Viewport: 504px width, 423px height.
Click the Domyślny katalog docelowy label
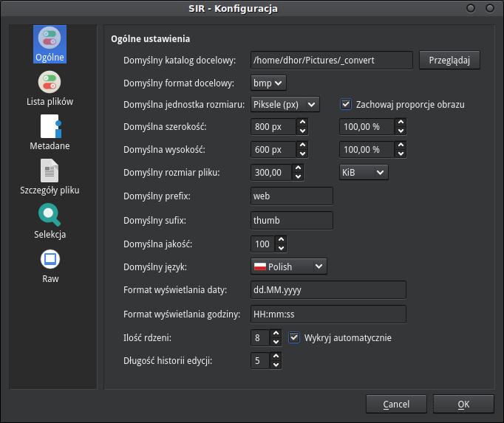[180, 61]
